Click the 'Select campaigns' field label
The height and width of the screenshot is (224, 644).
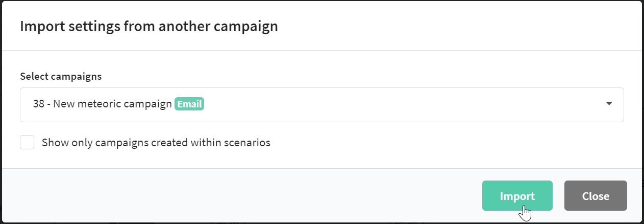[61, 76]
